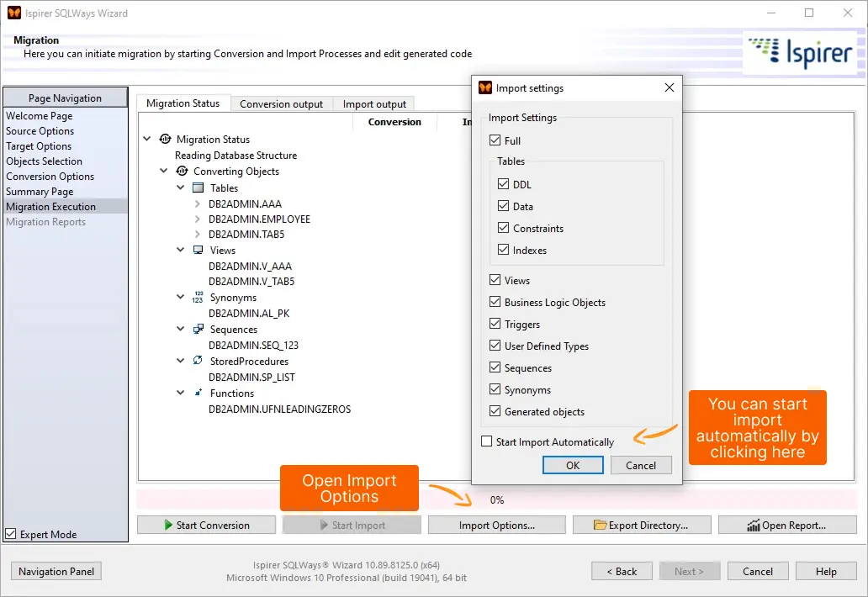The width and height of the screenshot is (868, 597).
Task: Collapse the Views tree node
Action: 181,250
